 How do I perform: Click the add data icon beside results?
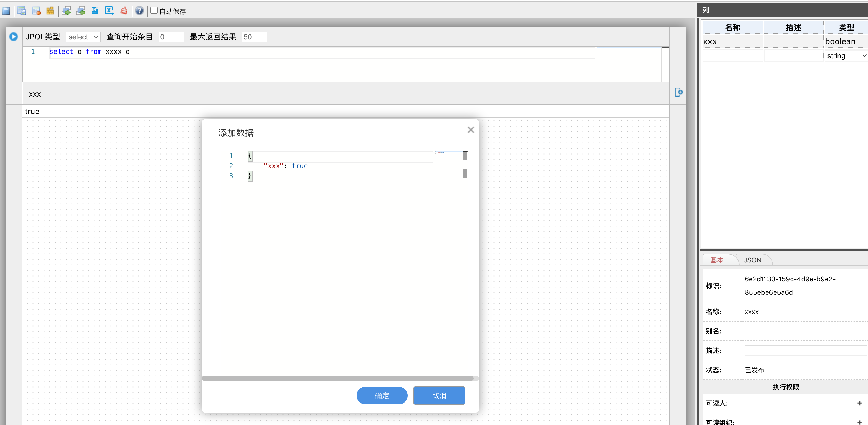coord(678,92)
